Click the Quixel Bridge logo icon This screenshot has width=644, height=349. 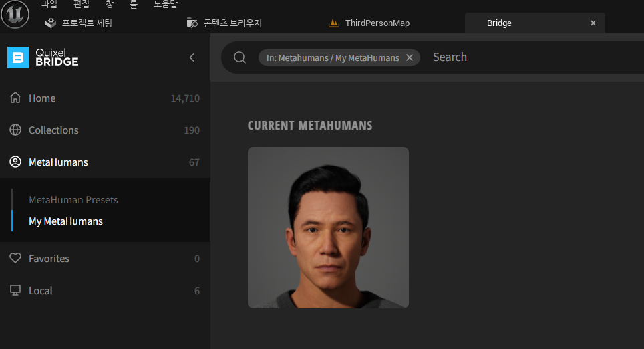[x=18, y=57]
